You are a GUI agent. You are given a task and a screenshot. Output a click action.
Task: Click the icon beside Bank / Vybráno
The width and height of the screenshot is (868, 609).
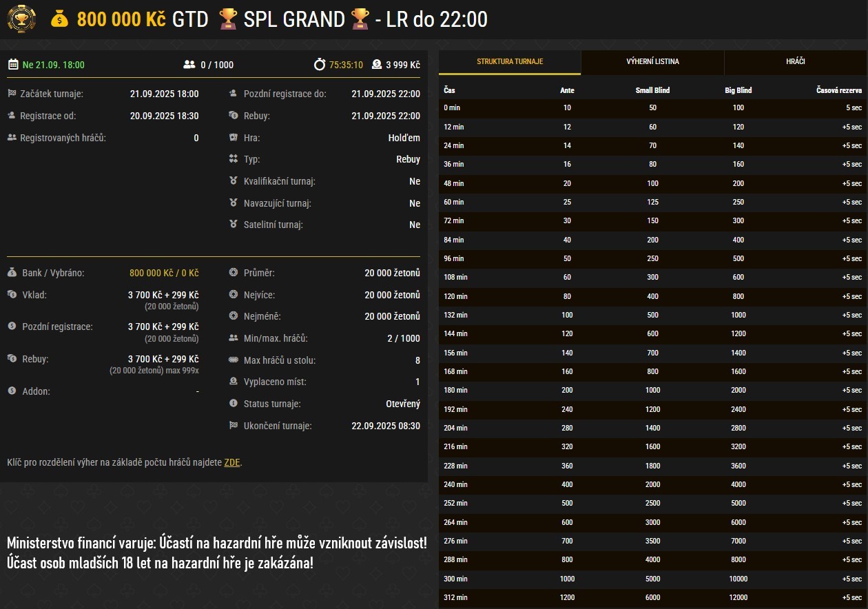pyautogui.click(x=12, y=273)
